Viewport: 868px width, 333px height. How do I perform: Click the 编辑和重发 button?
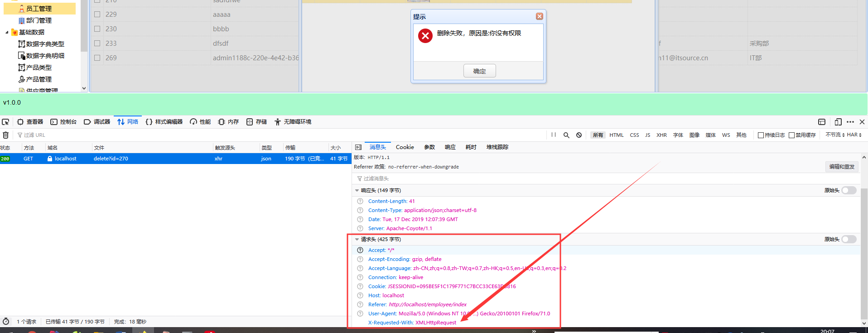point(842,167)
